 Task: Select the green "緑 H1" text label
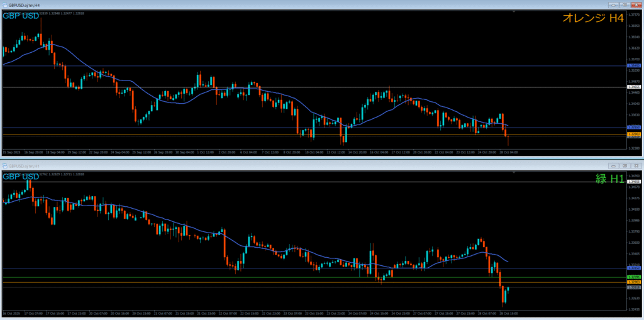[x=609, y=179]
